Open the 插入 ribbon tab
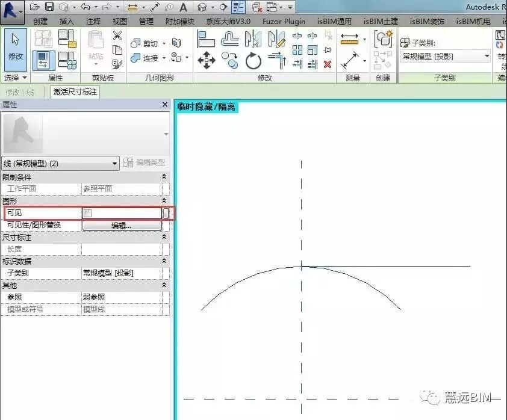The image size is (507, 420). [67, 21]
